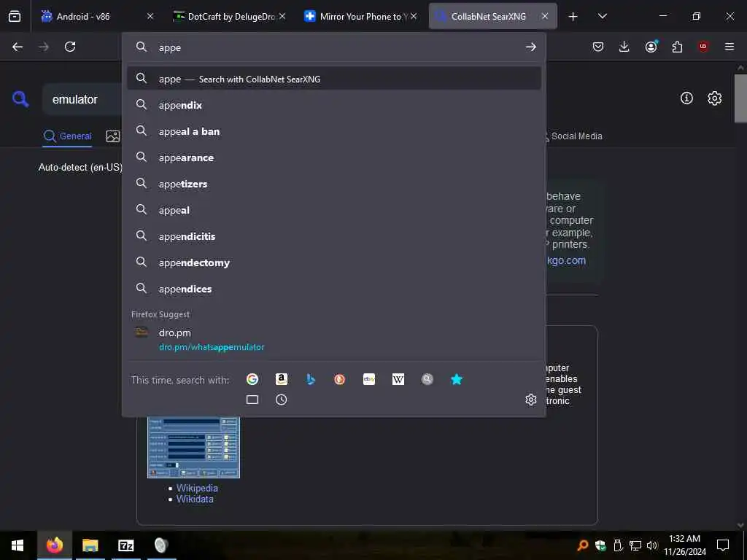Select the 'appendix' suggestion

pos(334,105)
